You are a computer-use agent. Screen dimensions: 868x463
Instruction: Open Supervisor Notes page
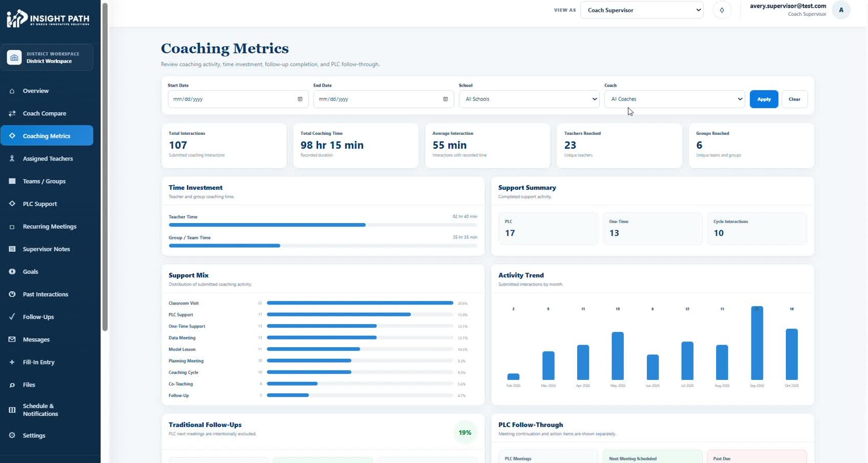[47, 249]
